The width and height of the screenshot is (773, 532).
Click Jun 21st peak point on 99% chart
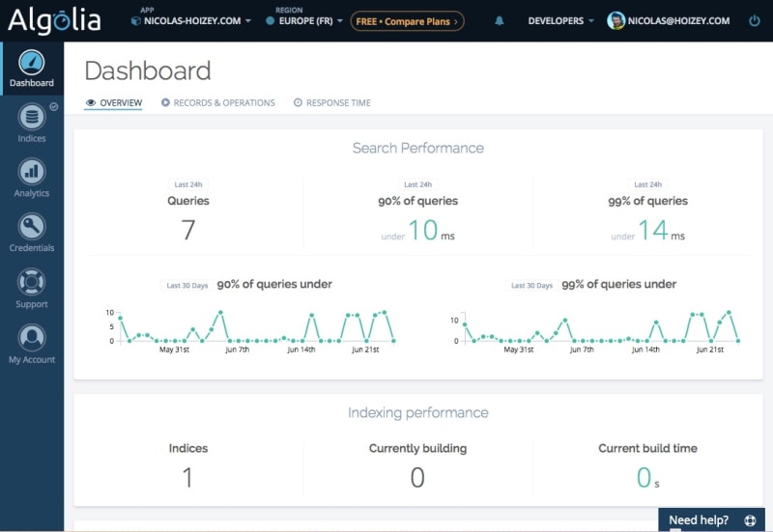(729, 312)
